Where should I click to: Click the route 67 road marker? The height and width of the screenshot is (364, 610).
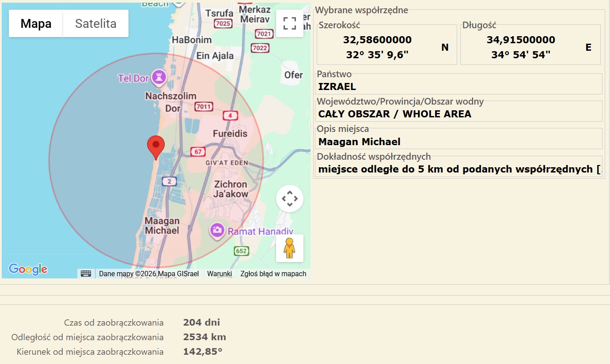(198, 152)
